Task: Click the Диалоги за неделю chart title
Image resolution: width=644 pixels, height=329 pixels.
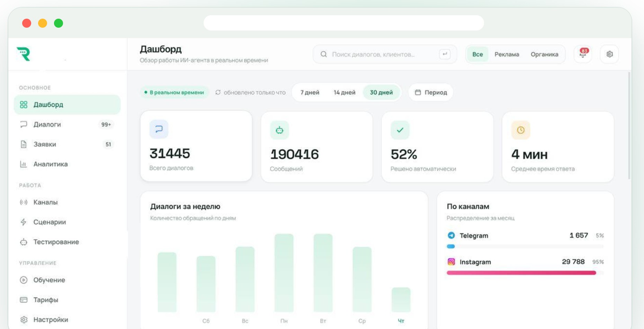Action: (185, 207)
